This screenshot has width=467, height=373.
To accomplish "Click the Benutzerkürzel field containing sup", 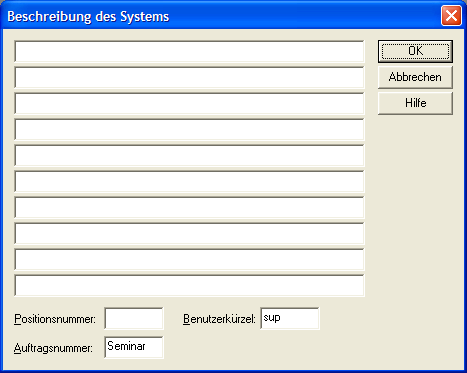I will [x=290, y=318].
